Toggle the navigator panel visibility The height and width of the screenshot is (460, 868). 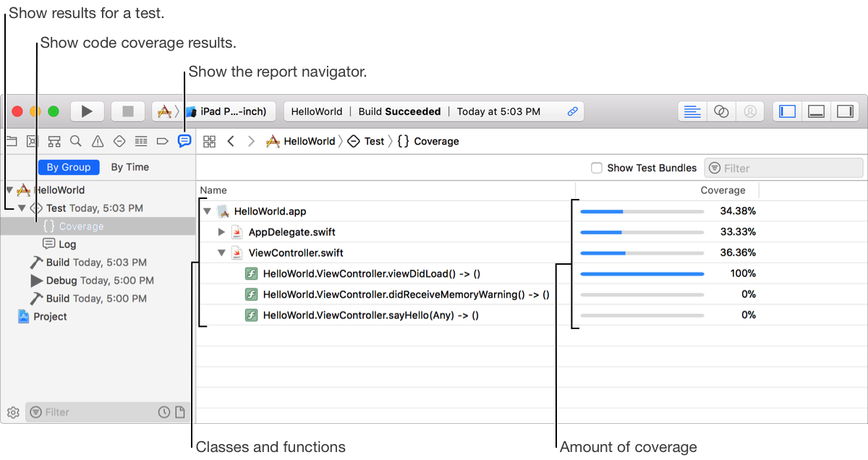[x=788, y=111]
